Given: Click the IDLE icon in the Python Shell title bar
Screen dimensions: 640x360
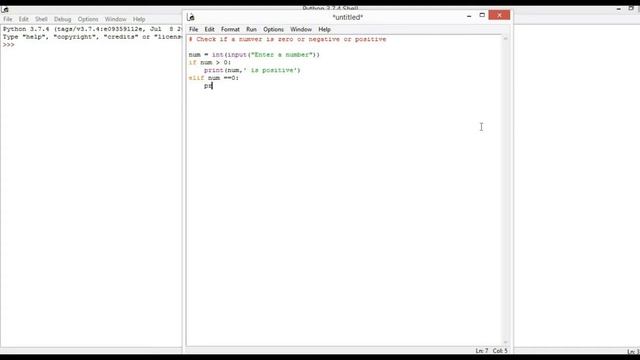Looking at the screenshot, I should [x=5, y=9].
